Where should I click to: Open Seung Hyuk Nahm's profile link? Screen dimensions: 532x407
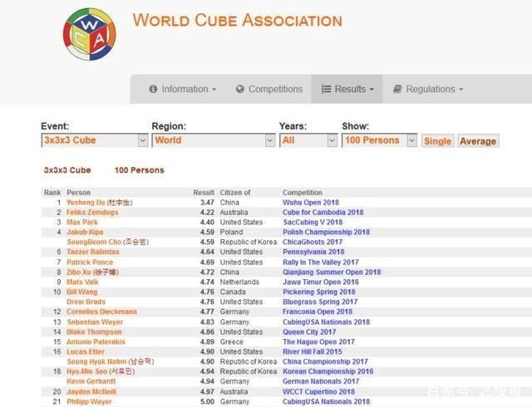click(x=111, y=361)
